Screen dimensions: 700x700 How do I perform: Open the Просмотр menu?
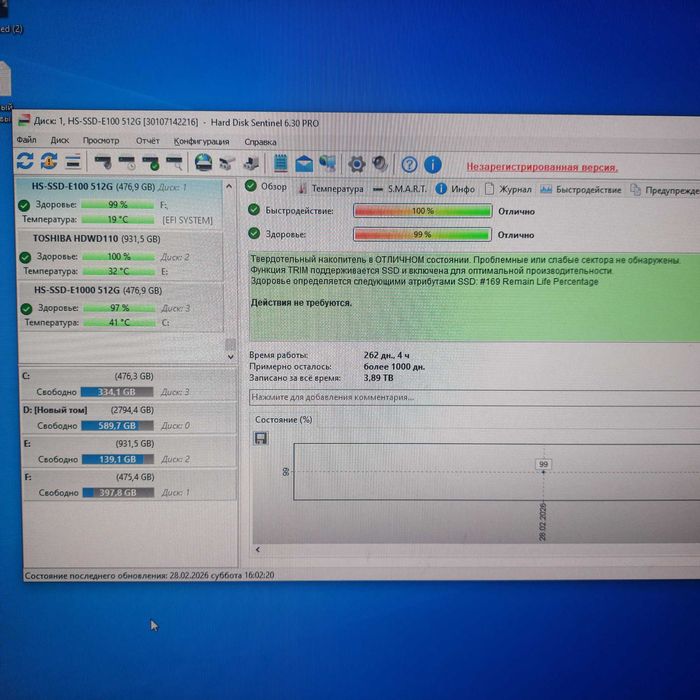[x=101, y=141]
